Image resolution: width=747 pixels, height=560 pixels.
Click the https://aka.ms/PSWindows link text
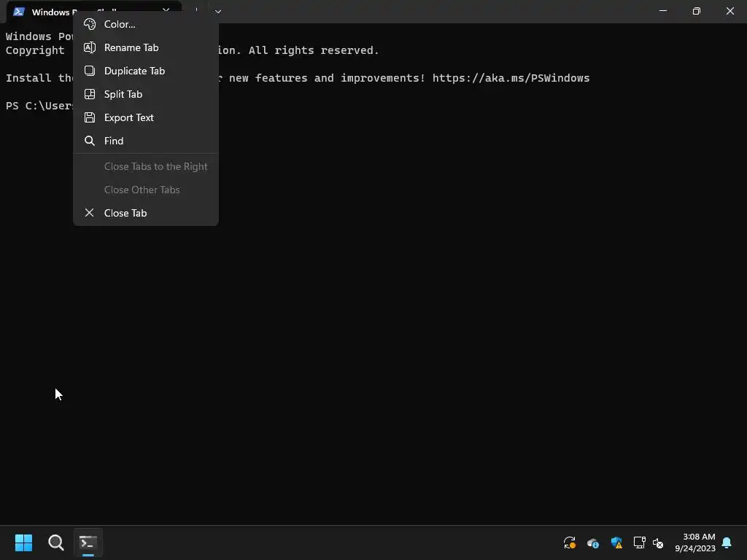pos(511,78)
